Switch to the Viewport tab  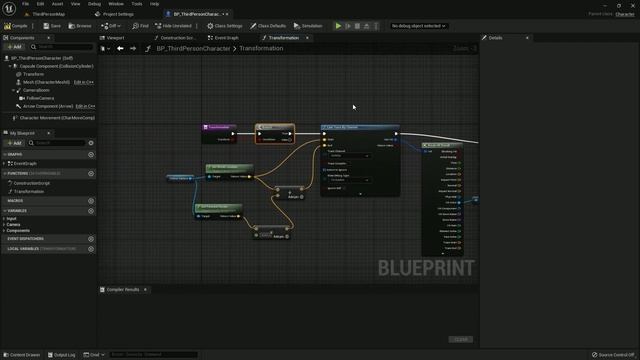[112, 38]
